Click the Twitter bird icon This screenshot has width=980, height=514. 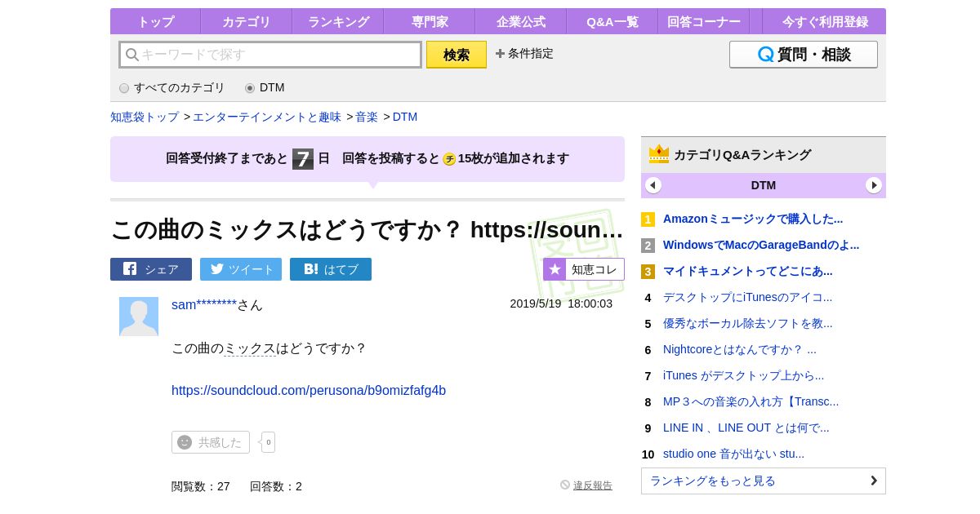coord(217,269)
